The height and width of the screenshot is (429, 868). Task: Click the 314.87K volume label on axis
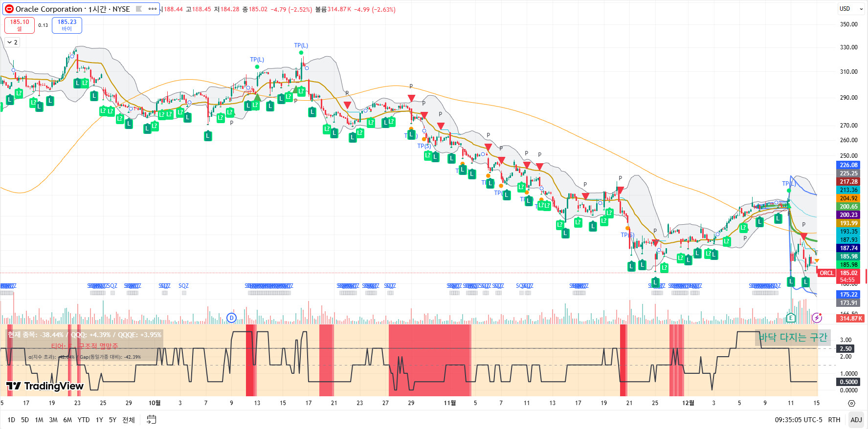click(x=851, y=319)
